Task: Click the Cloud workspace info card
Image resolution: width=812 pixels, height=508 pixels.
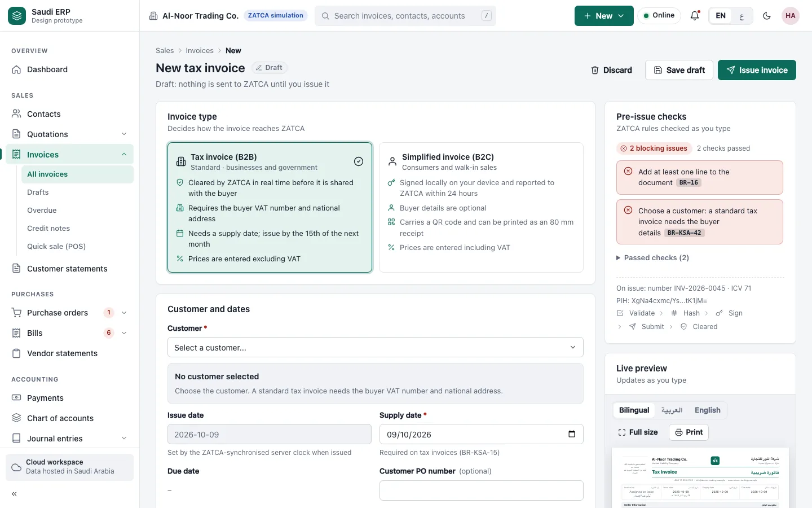Action: coord(69,467)
